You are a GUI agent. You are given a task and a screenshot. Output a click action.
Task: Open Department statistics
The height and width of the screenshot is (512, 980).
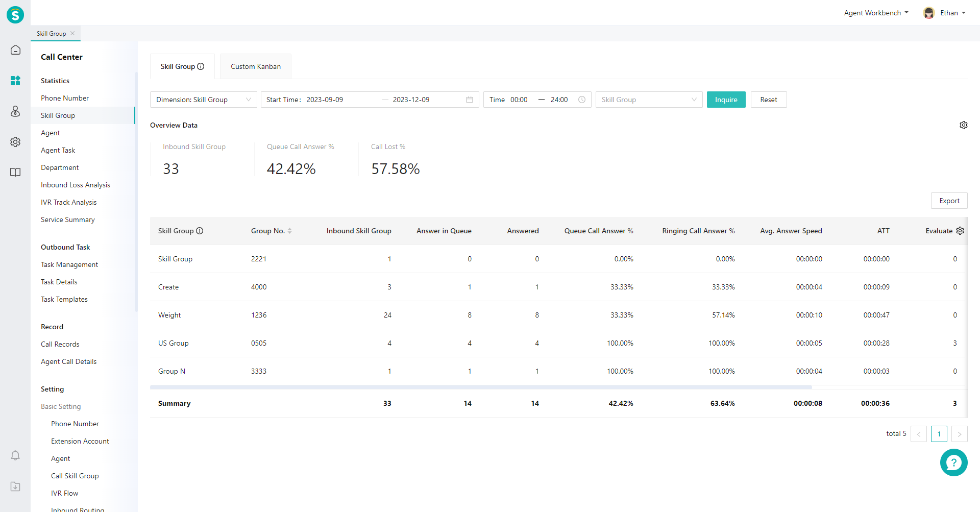pos(60,167)
